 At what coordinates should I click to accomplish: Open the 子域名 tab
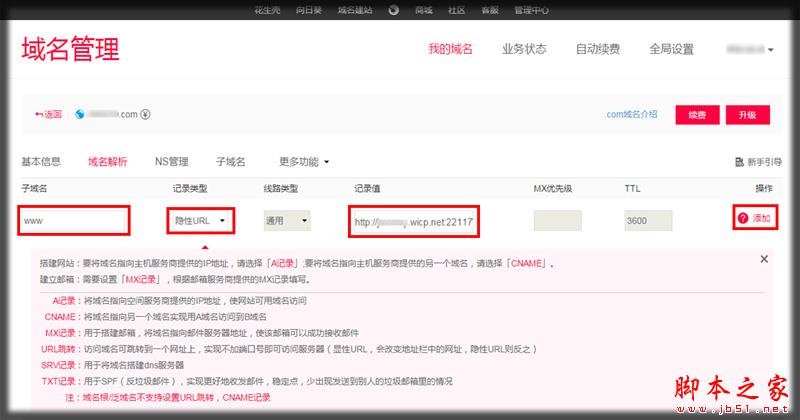tap(231, 162)
